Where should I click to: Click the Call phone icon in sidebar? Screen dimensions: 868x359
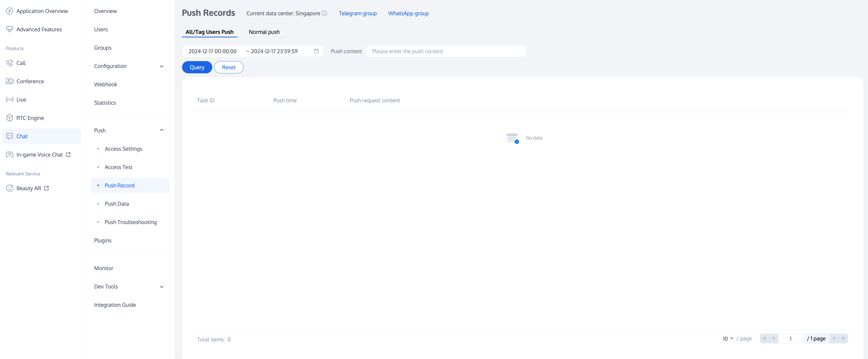click(x=9, y=63)
